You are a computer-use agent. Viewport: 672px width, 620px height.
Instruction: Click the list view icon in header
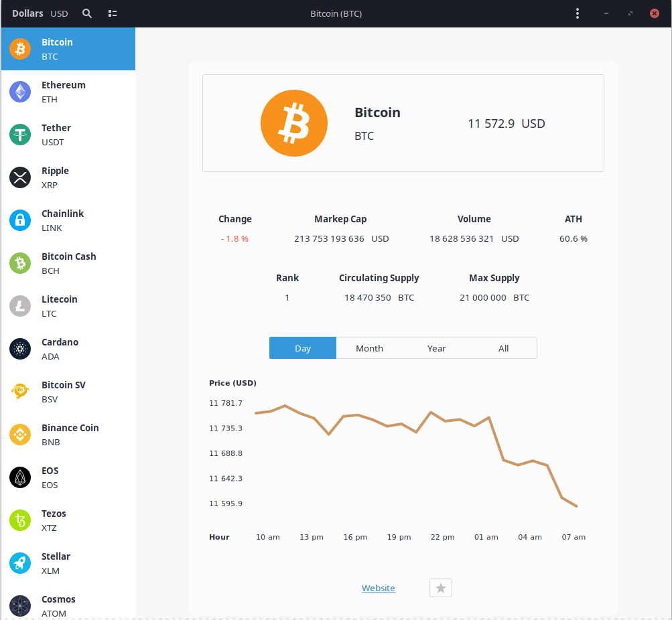113,13
